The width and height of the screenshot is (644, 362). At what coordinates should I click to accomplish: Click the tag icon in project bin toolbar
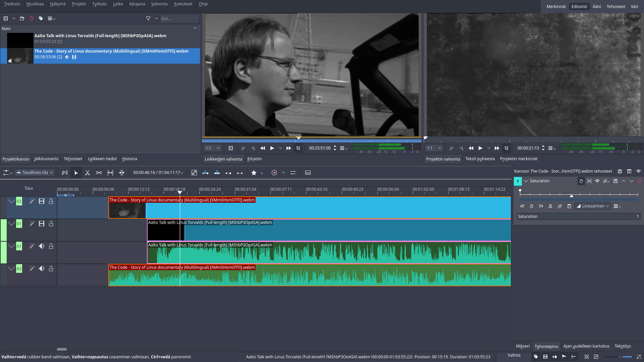pos(41,19)
